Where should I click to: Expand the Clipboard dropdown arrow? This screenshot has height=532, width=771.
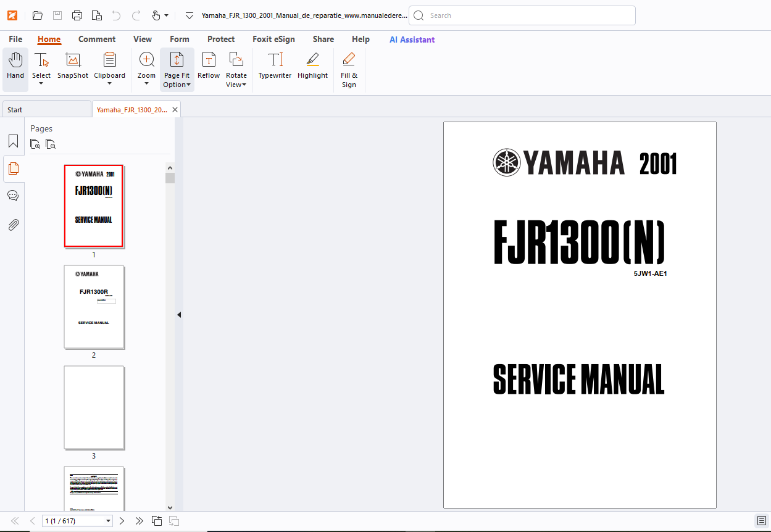tap(110, 83)
